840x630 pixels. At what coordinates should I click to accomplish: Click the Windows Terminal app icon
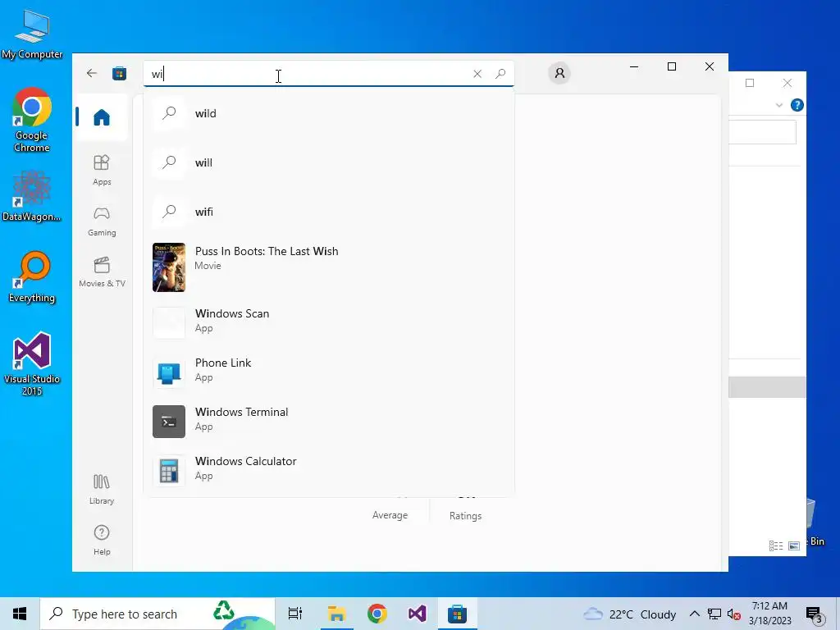(x=169, y=422)
